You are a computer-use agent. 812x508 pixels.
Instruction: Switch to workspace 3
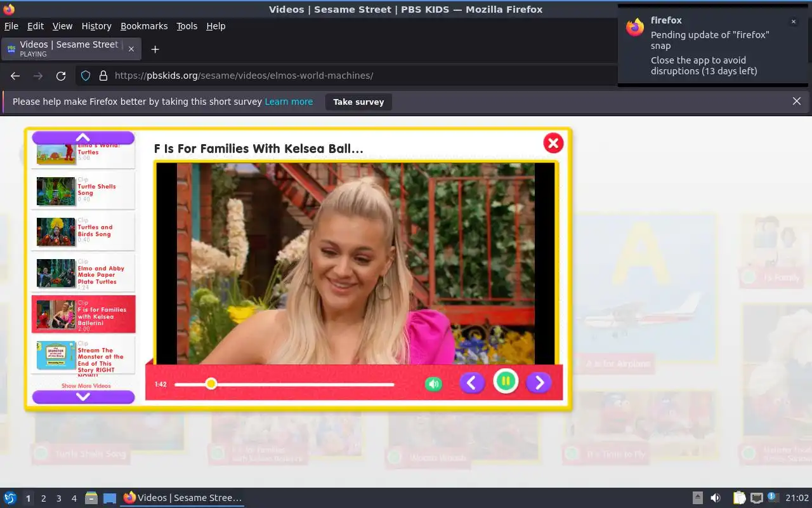pyautogui.click(x=58, y=498)
